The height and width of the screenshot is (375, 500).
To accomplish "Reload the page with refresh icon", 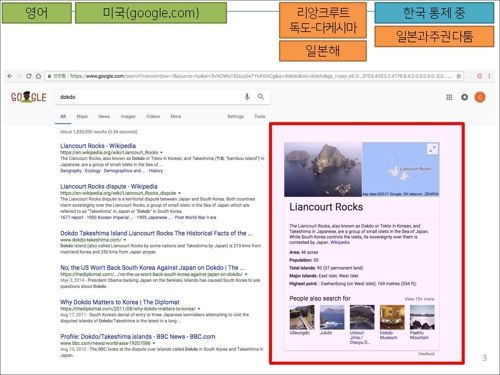I will click(29, 76).
